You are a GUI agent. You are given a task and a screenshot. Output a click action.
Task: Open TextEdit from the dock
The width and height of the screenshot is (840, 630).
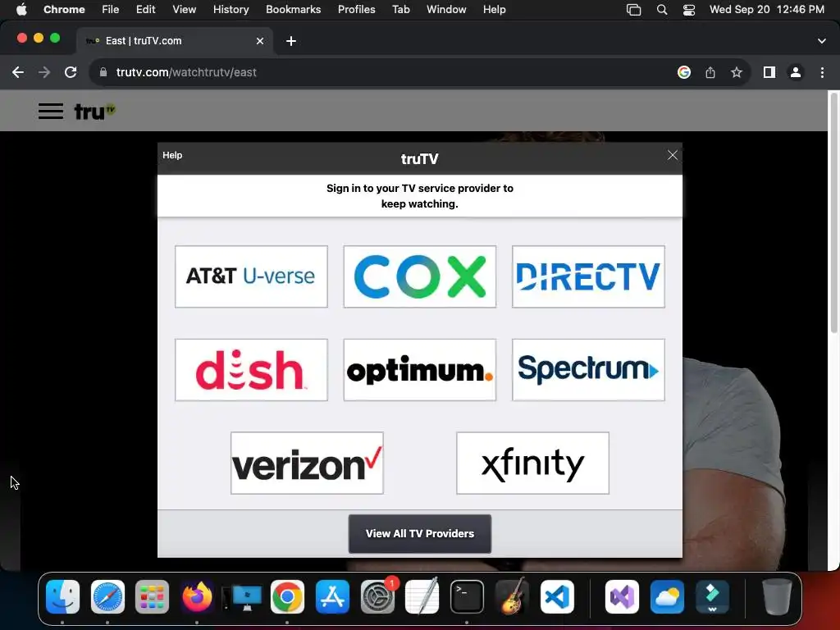(422, 596)
